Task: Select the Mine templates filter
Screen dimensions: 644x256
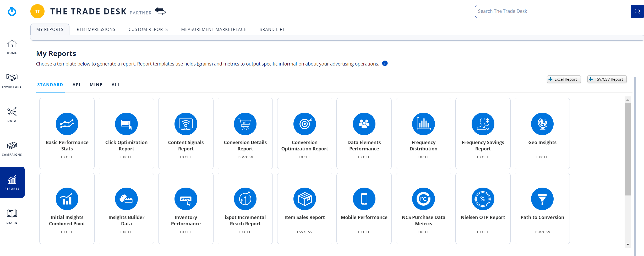Action: (96, 85)
